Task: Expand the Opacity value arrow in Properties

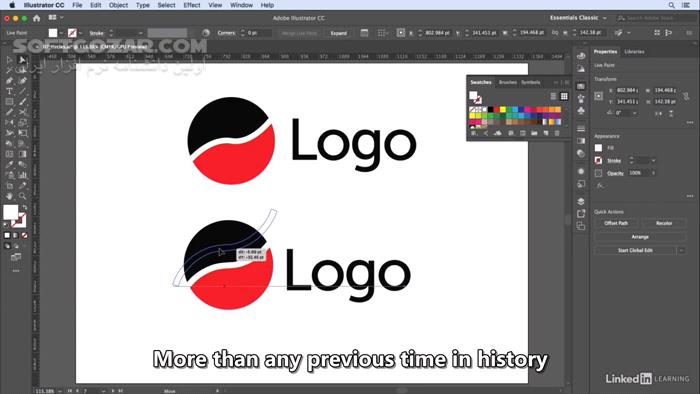Action: pyautogui.click(x=654, y=173)
